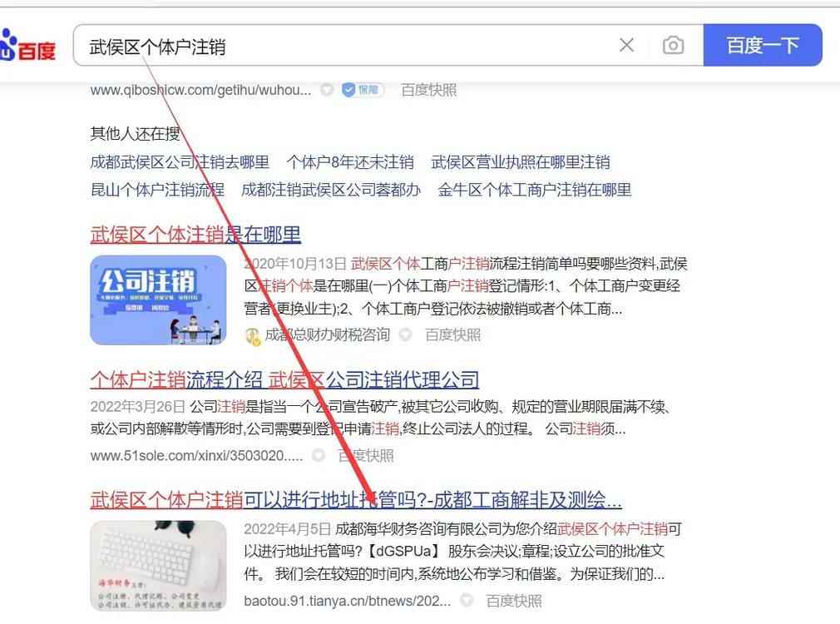Search related query 金牛区个体工商户注销在哪里
The height and width of the screenshot is (624, 840).
pos(534,190)
